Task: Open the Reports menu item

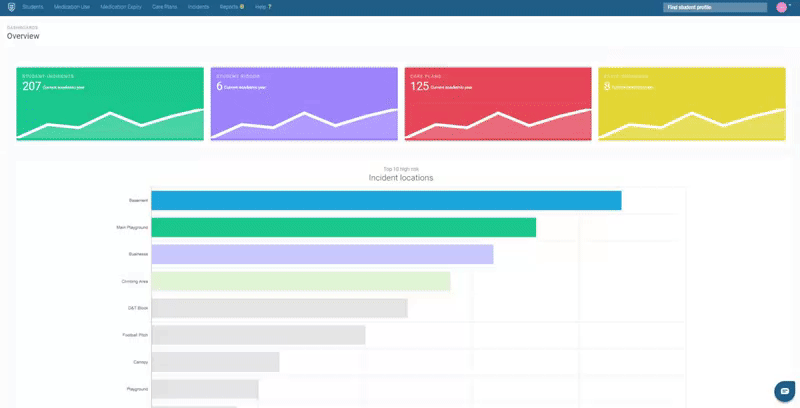Action: pos(229,7)
